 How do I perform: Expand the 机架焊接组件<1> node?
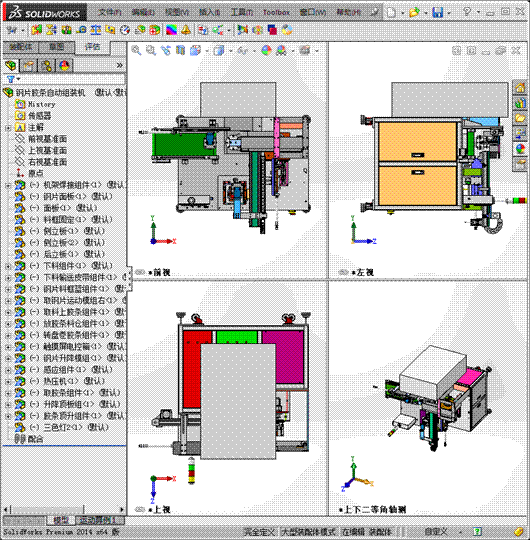pyautogui.click(x=8, y=186)
